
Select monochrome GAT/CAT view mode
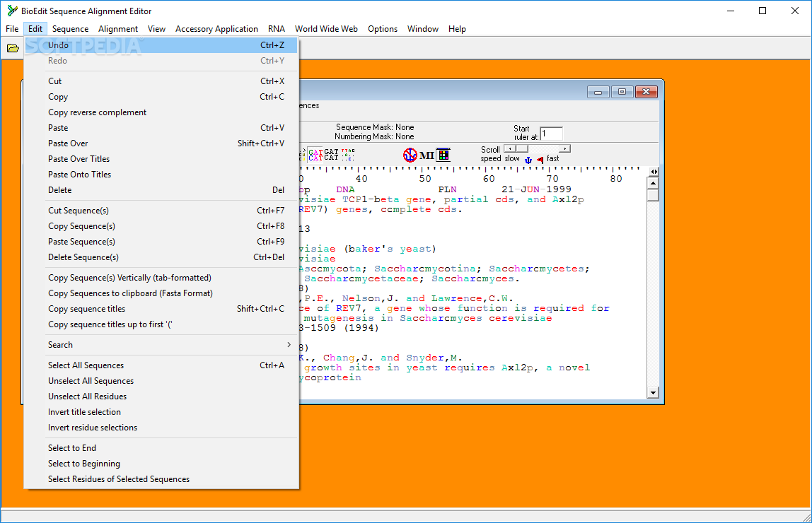pos(332,154)
